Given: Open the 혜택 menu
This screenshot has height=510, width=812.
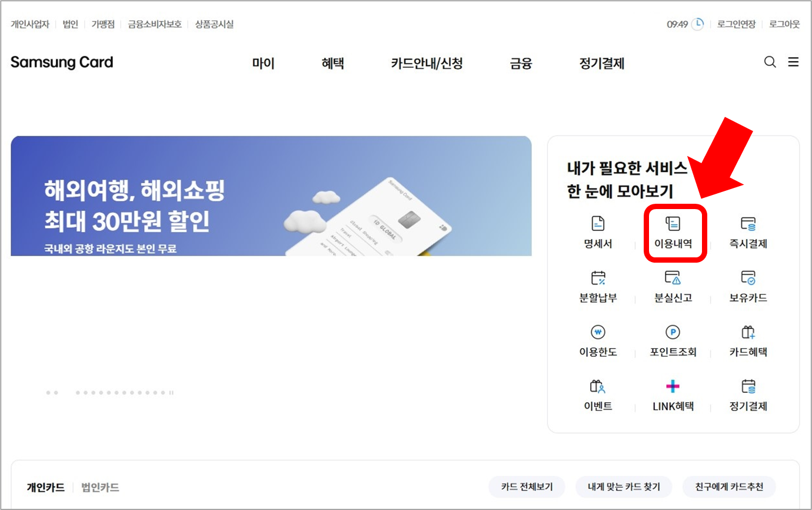Looking at the screenshot, I should [333, 63].
